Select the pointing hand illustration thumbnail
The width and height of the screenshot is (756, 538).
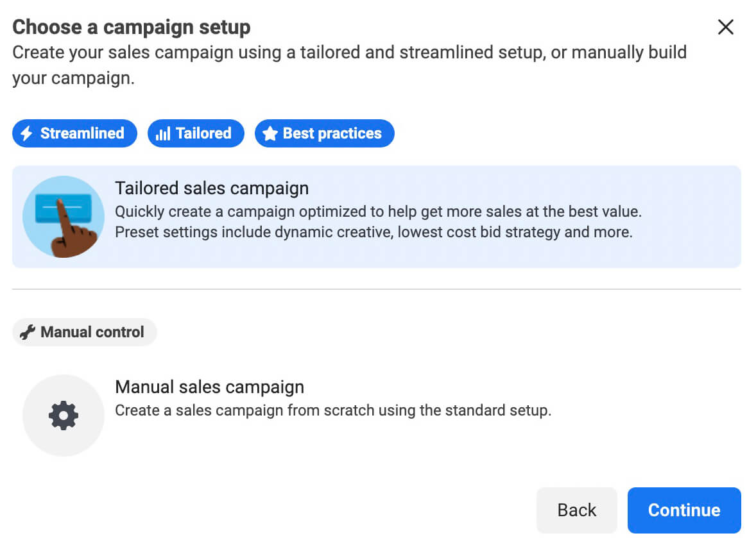pyautogui.click(x=64, y=217)
